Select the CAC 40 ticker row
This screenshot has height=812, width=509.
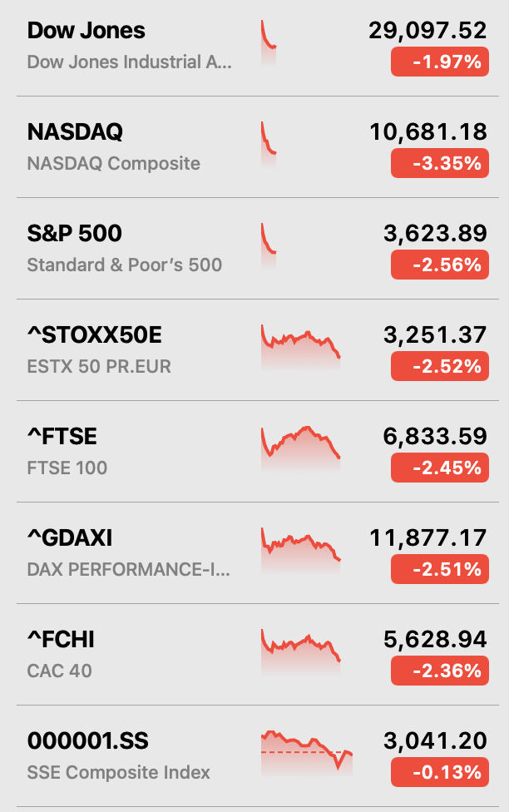[258, 655]
